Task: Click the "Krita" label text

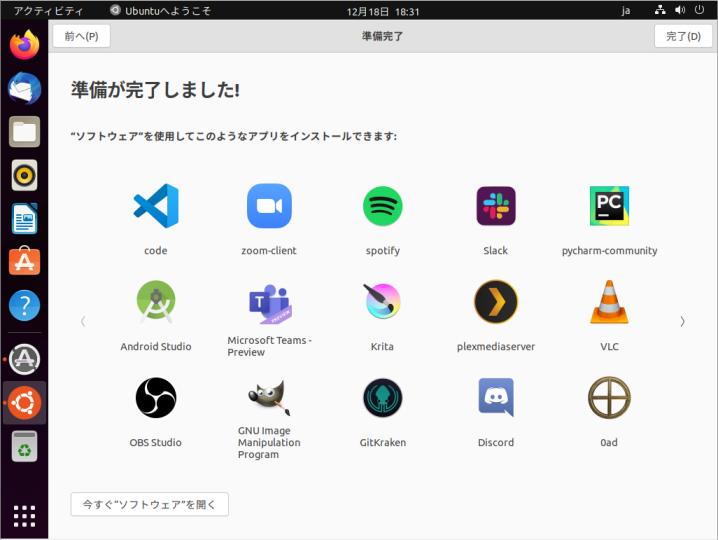Action: pyautogui.click(x=382, y=347)
